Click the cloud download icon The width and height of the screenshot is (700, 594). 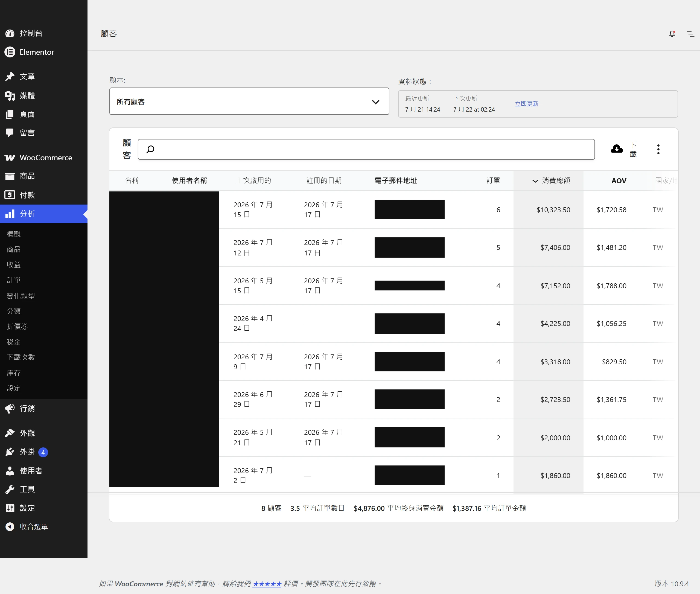617,149
